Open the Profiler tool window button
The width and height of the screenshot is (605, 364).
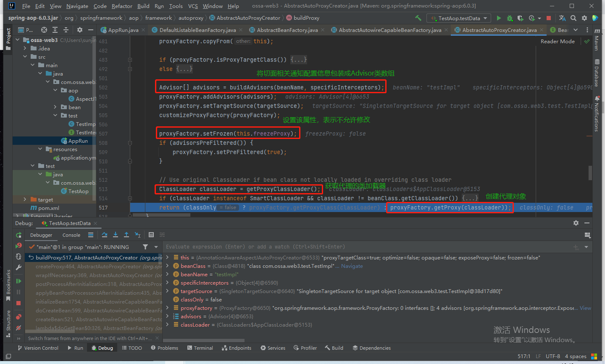pos(305,348)
